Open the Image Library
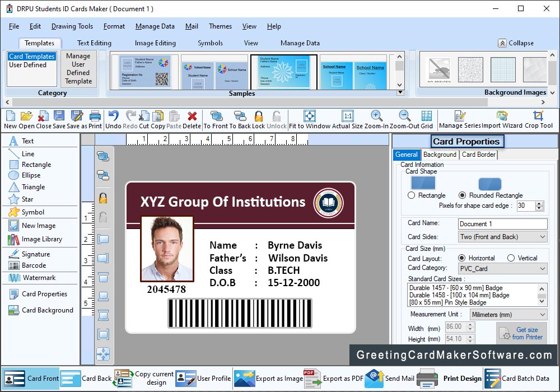The width and height of the screenshot is (560, 392). (x=35, y=239)
